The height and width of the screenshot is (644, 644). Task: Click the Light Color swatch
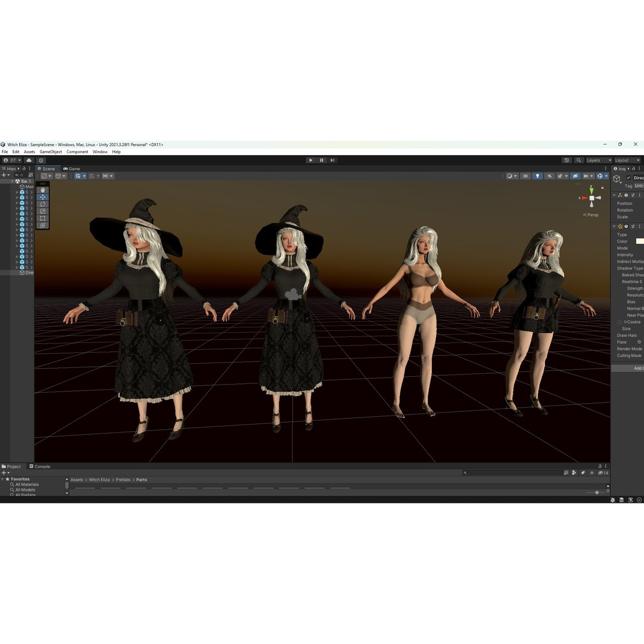tap(640, 241)
